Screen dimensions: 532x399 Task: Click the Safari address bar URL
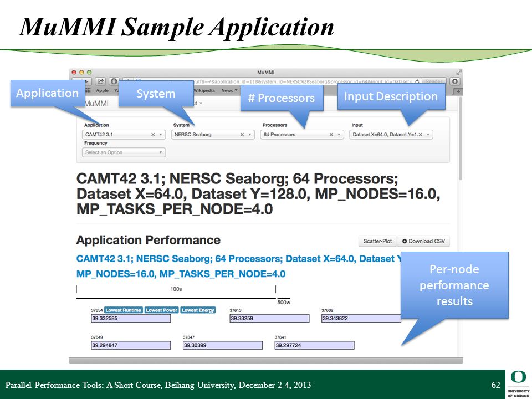pyautogui.click(x=302, y=82)
